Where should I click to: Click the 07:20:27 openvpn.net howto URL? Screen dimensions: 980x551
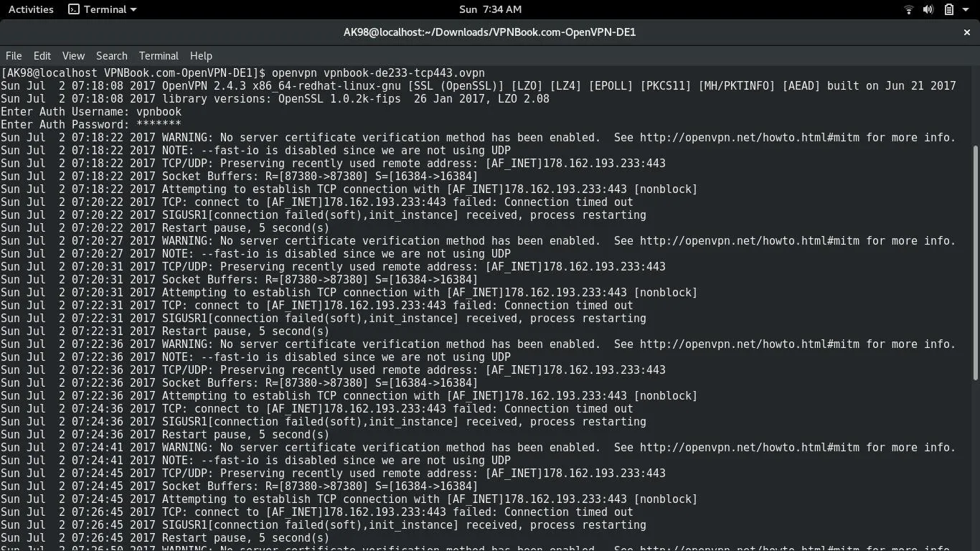pyautogui.click(x=749, y=241)
